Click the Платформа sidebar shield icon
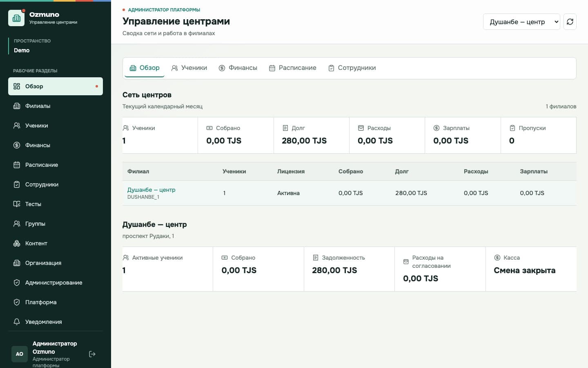This screenshot has width=588, height=368. 17,302
